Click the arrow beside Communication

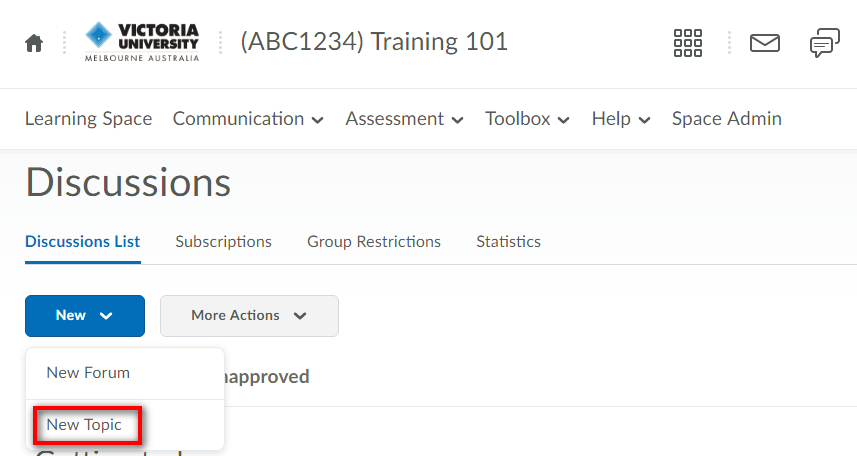pos(318,120)
